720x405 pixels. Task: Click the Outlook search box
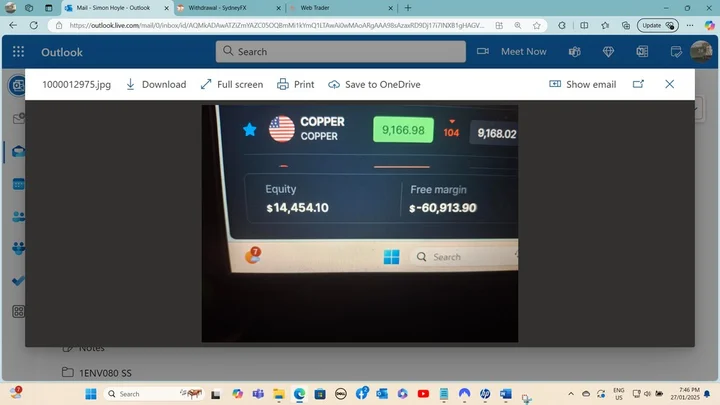point(341,51)
